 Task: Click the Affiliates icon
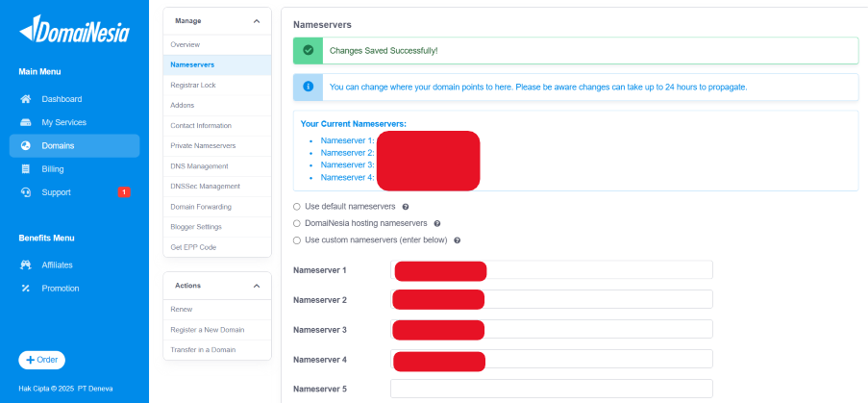coord(26,265)
